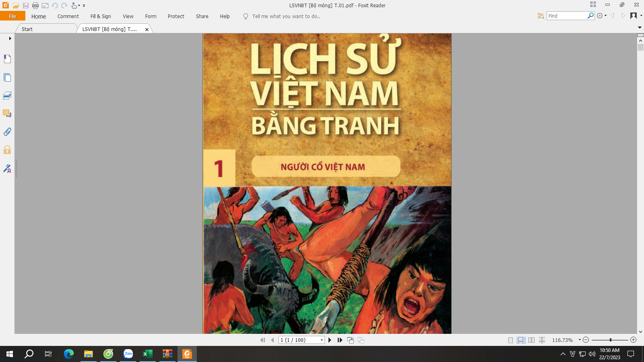
Task: Switch to the Start document tab
Action: click(x=27, y=29)
